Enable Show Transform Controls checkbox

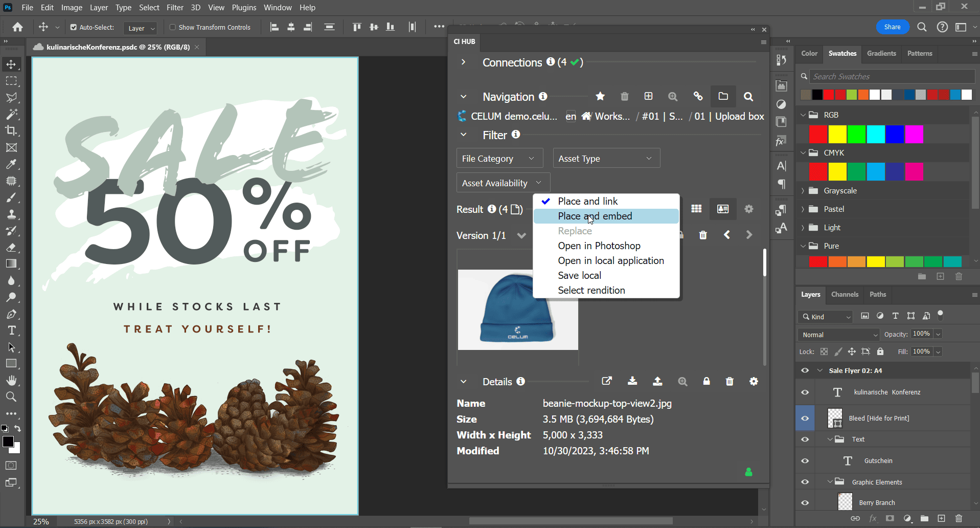coord(173,28)
